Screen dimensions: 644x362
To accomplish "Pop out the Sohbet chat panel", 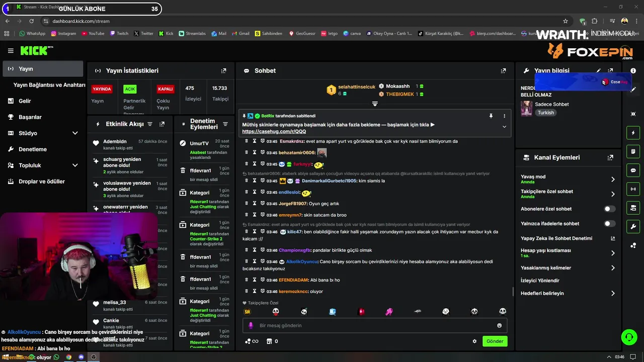I will 503,71.
